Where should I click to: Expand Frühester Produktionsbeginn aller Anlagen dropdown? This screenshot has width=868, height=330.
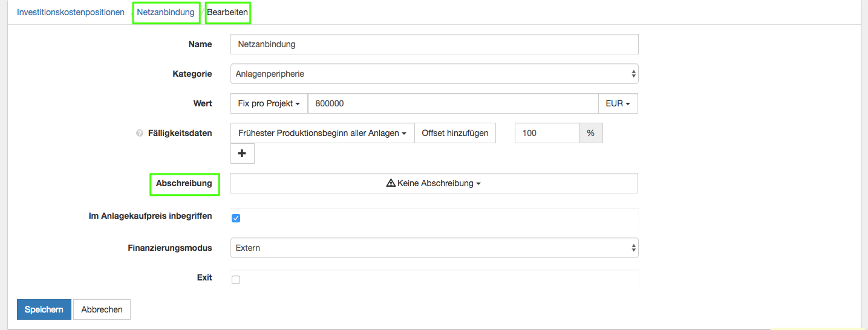pyautogui.click(x=322, y=133)
